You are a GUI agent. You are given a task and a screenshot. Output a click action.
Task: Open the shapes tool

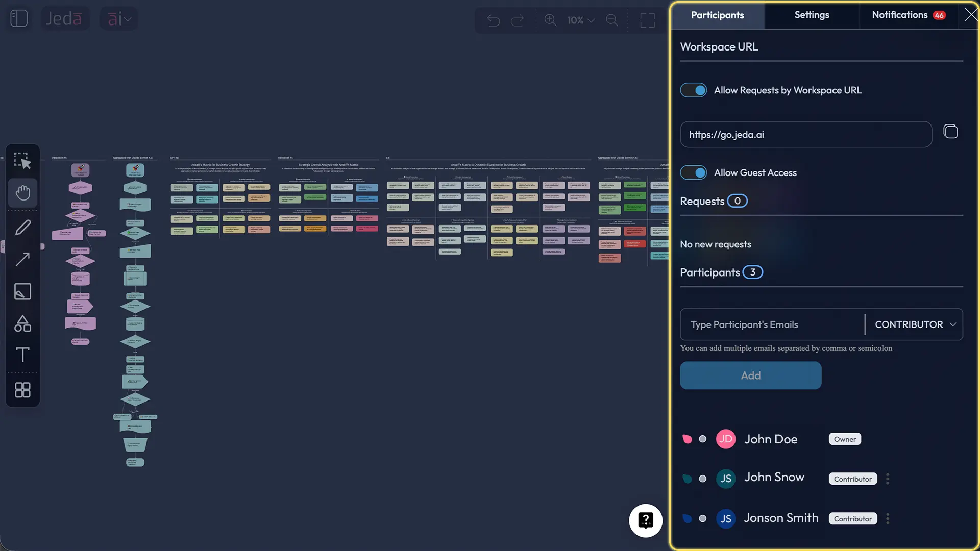(22, 323)
